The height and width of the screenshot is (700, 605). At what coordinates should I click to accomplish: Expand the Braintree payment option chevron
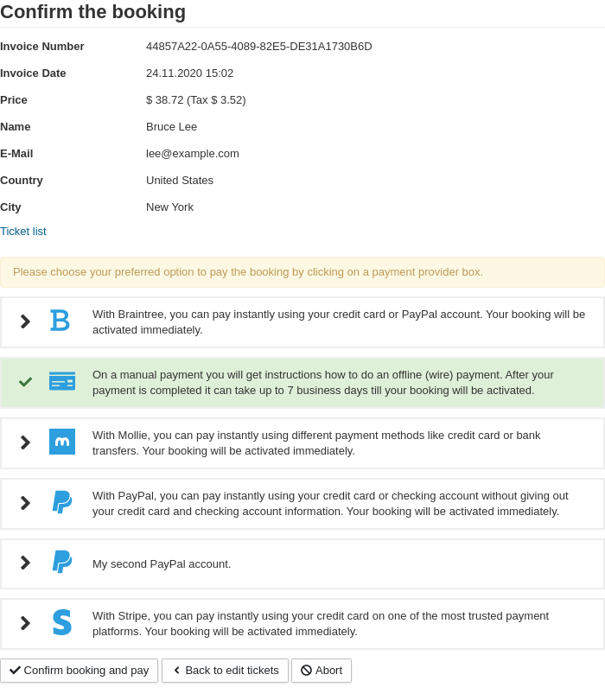tap(25, 321)
